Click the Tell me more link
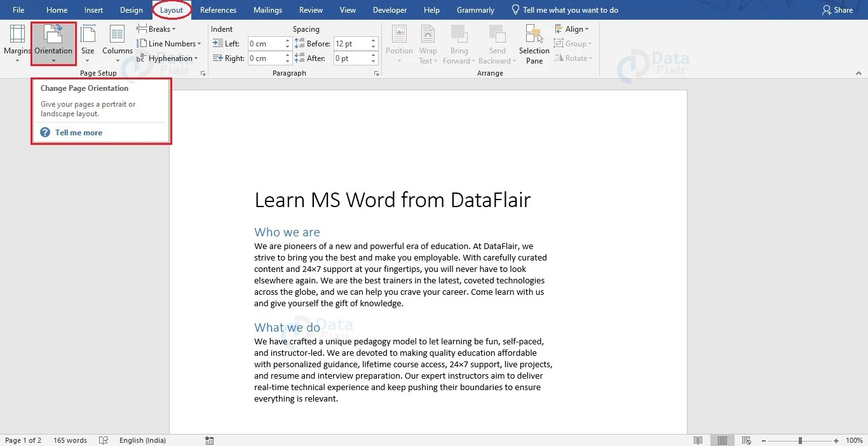The image size is (868, 446). 78,132
